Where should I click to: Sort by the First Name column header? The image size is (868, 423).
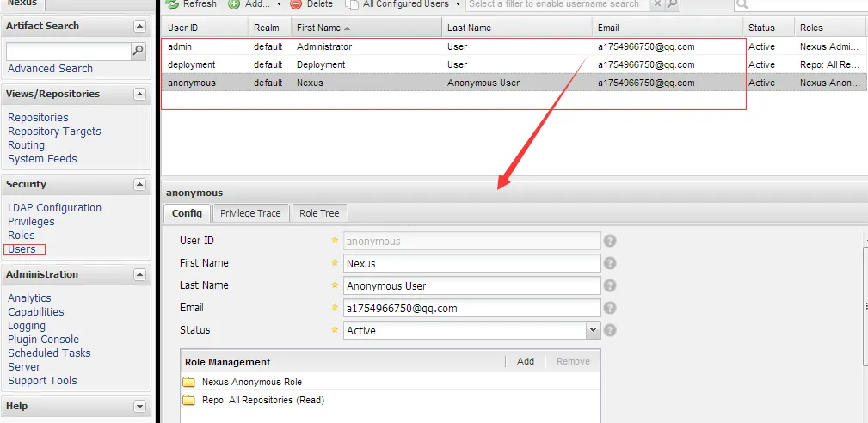(x=366, y=28)
